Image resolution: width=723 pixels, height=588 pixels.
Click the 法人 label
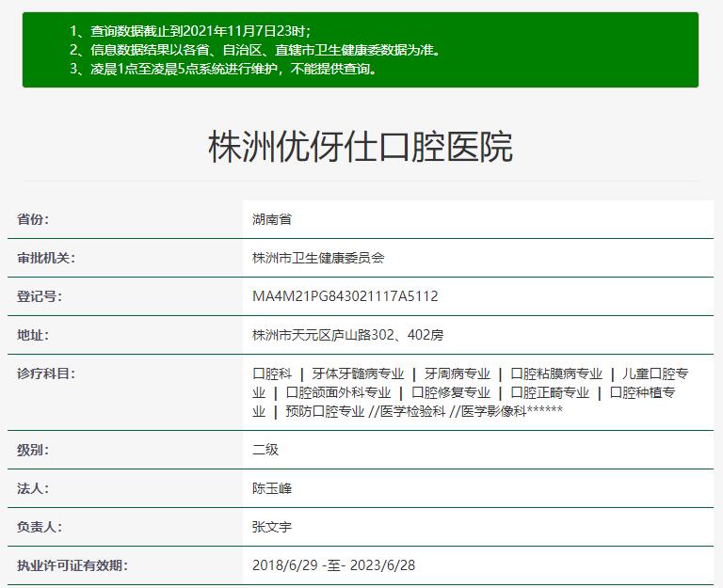pyautogui.click(x=33, y=488)
